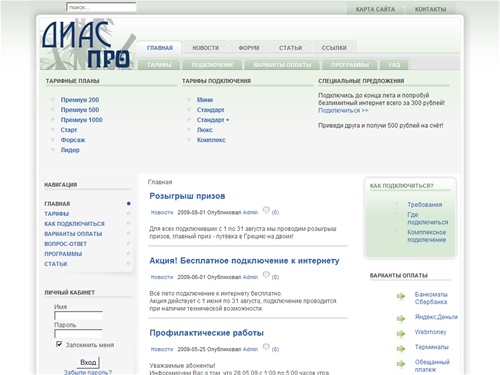Click the green arrow beside Яндекс.Деньги
The image size is (500, 375).
point(401,319)
